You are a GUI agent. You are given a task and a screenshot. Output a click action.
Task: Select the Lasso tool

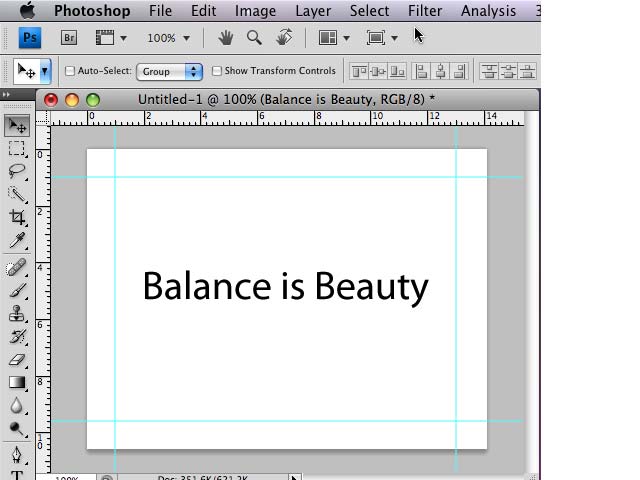point(17,171)
